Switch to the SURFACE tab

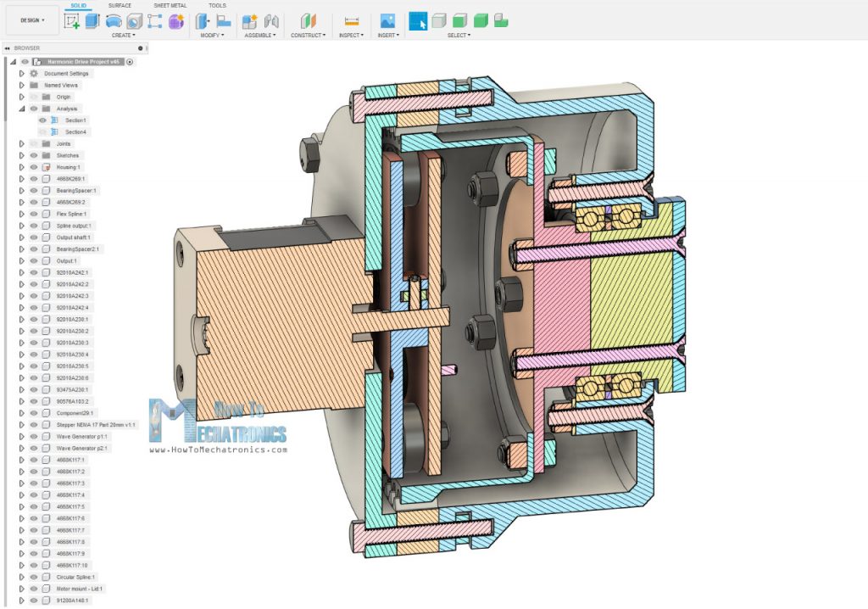[x=120, y=6]
